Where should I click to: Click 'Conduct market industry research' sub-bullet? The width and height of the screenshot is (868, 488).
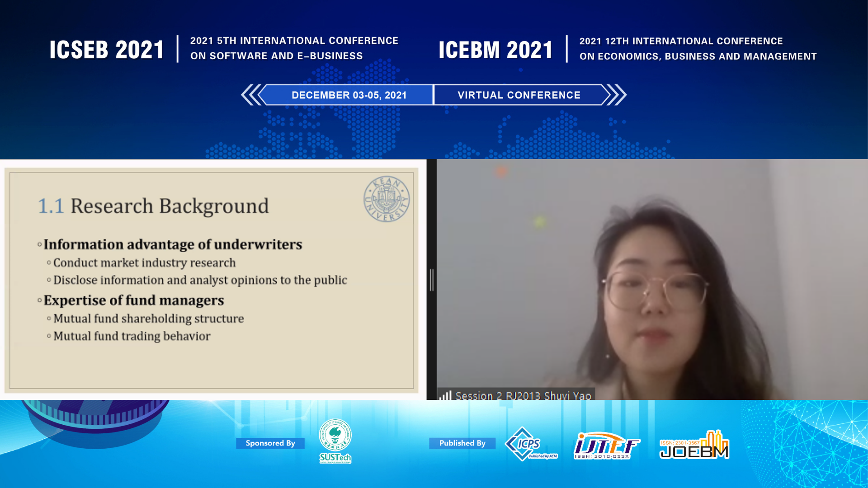[144, 263]
